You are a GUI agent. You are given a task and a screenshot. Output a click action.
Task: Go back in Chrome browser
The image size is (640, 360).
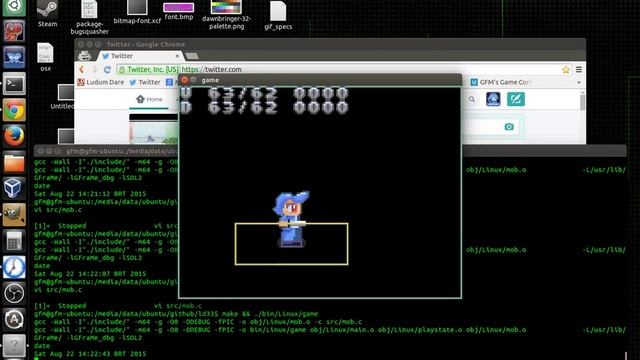pyautogui.click(x=82, y=69)
